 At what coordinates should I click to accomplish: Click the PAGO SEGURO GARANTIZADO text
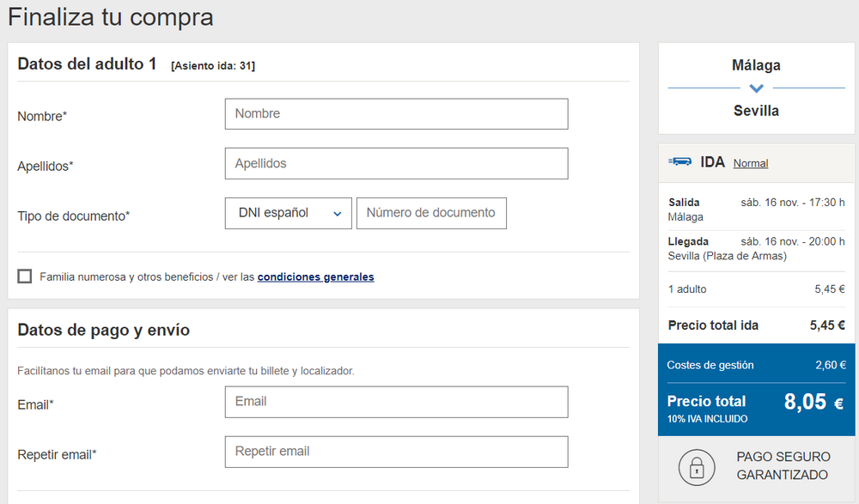pos(783,465)
